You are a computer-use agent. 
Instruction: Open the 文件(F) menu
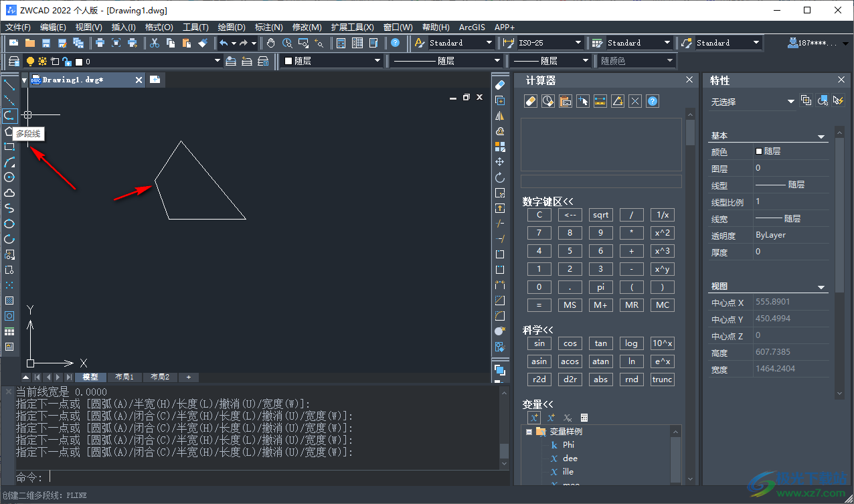click(x=18, y=27)
